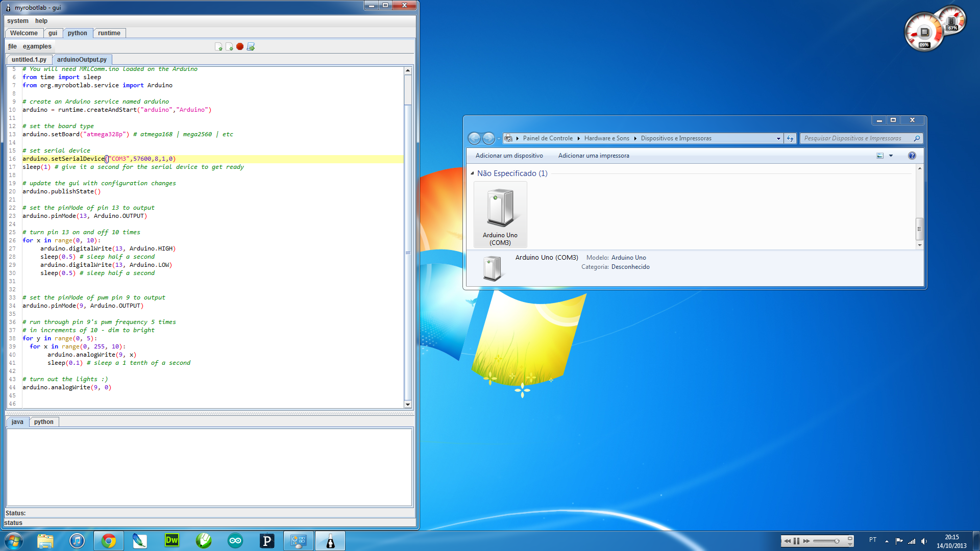980x551 pixels.
Task: Open the volume speaker tray icon
Action: coord(924,541)
